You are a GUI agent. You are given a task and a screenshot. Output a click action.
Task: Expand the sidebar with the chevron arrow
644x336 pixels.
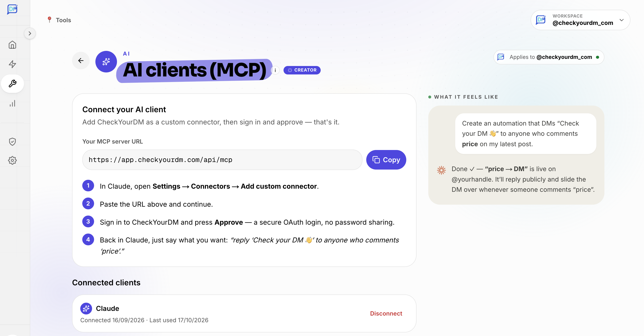30,34
